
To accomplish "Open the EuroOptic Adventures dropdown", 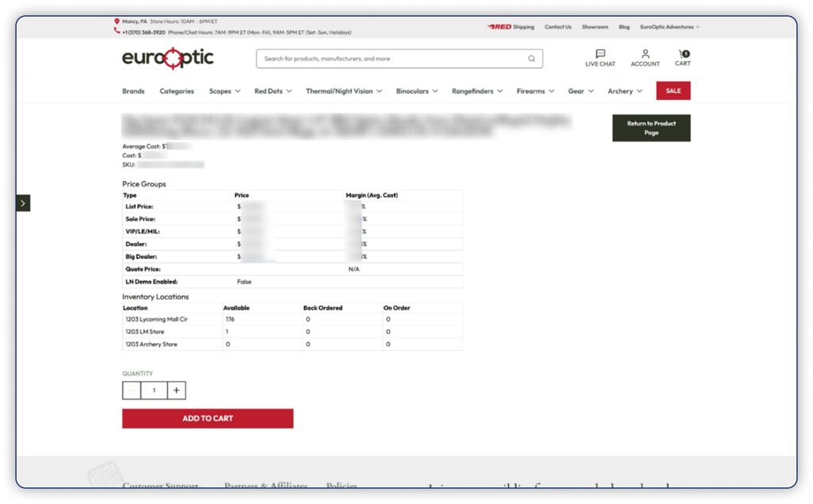I will (x=667, y=26).
